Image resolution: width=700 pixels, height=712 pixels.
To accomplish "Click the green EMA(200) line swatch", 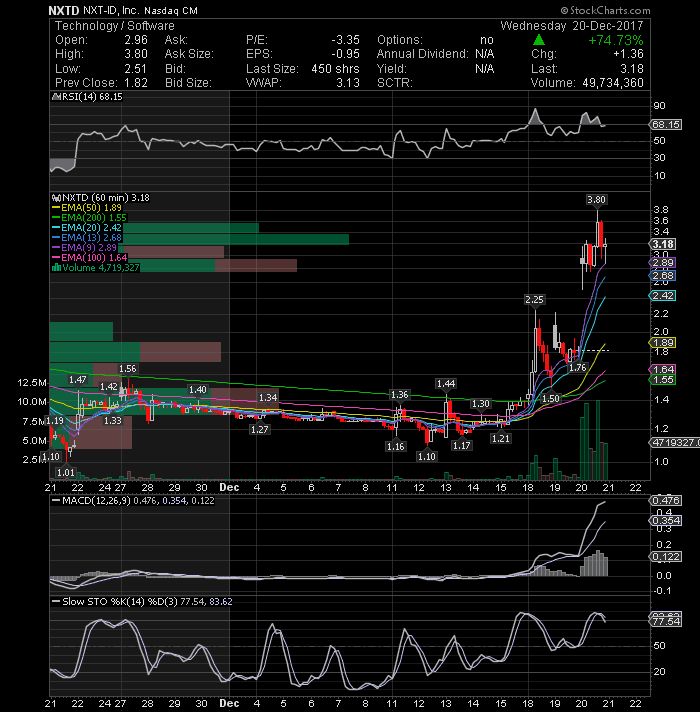I will (56, 218).
